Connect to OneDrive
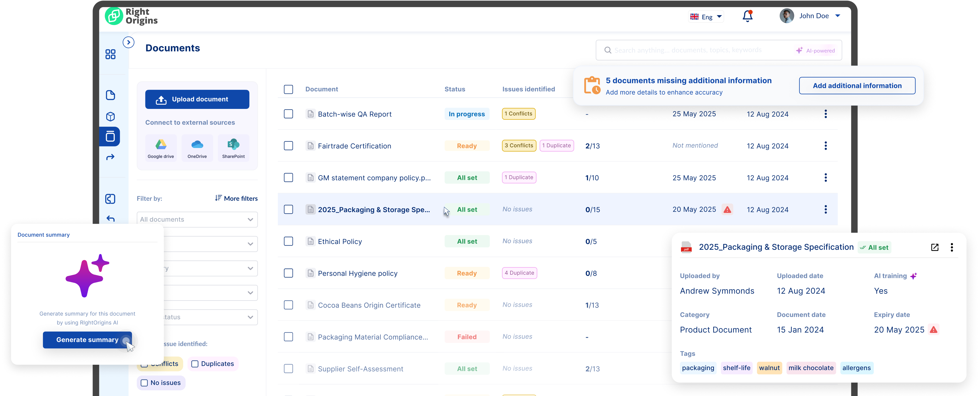980x396 pixels. [x=197, y=148]
